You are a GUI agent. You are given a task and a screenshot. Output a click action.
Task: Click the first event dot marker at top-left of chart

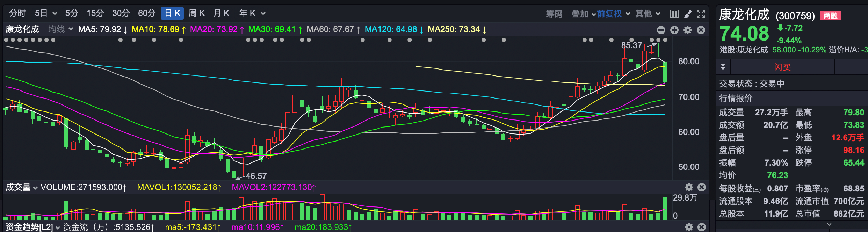coord(6,40)
